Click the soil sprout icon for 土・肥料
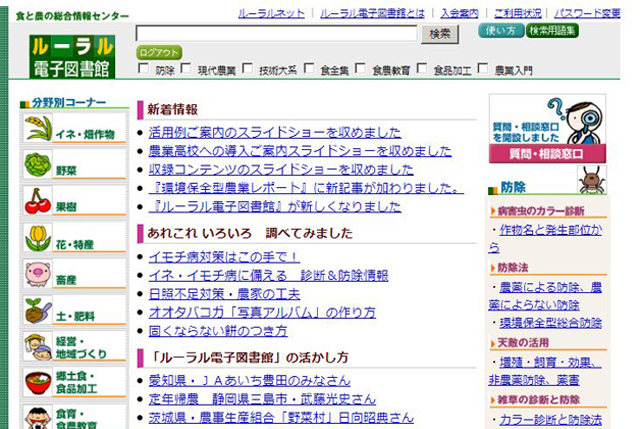Image resolution: width=640 pixels, height=429 pixels. (38, 312)
